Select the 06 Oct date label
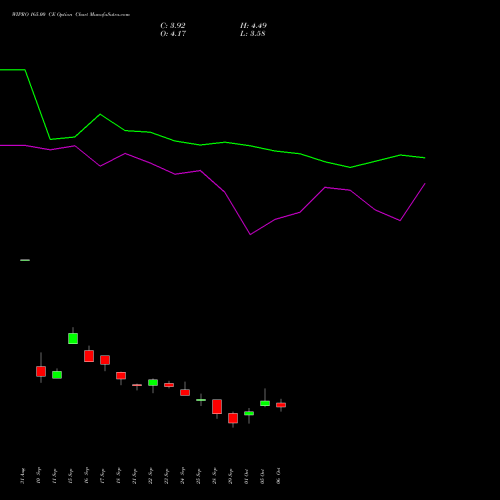This screenshot has width=500, height=500. pyautogui.click(x=278, y=476)
